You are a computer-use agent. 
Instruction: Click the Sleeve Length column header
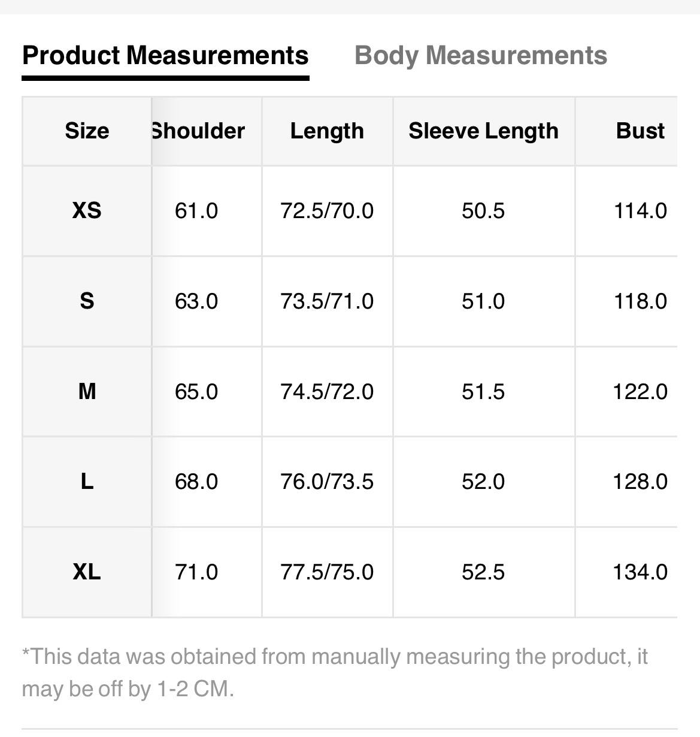pos(483,131)
